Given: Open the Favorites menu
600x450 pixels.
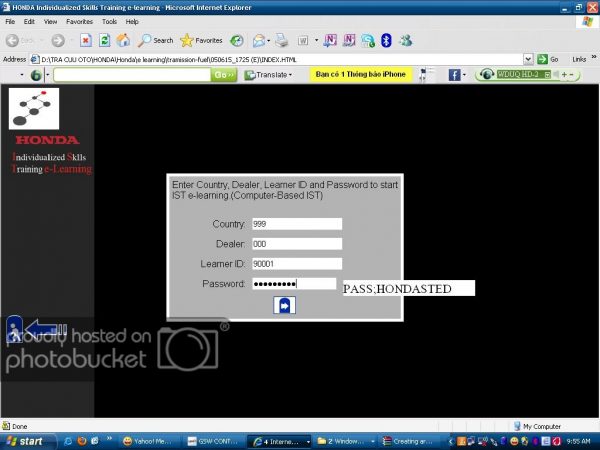Looking at the screenshot, I should click(80, 22).
